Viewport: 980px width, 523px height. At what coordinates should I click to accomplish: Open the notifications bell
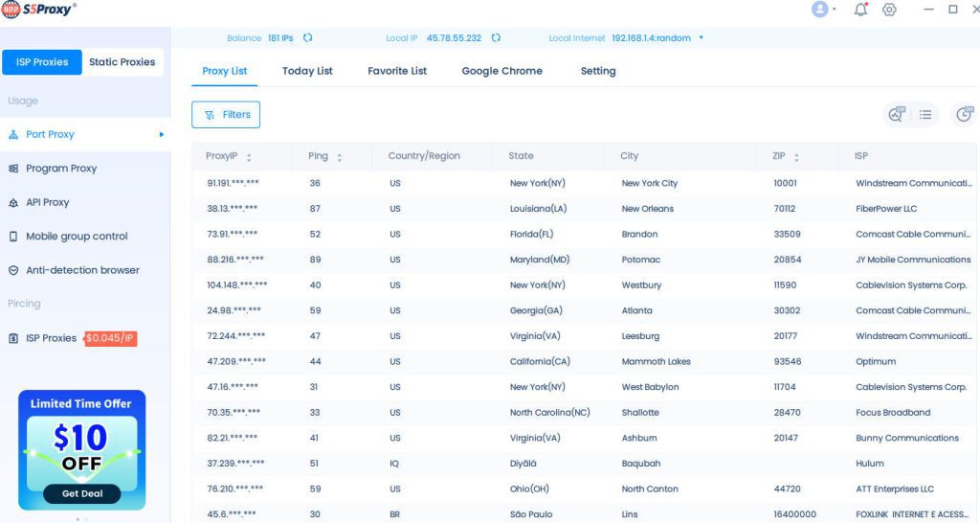(860, 10)
